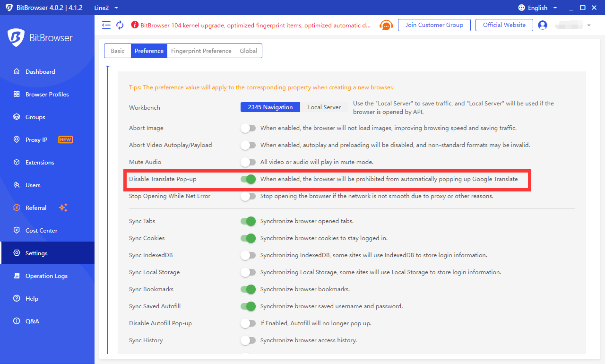
Task: Toggle the Sync Tabs switch
Action: click(248, 221)
